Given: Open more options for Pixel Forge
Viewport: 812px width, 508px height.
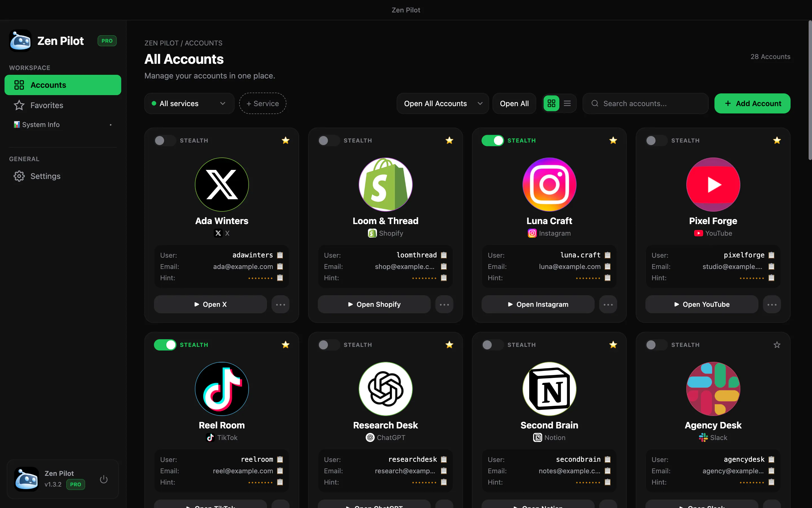Looking at the screenshot, I should click(772, 305).
